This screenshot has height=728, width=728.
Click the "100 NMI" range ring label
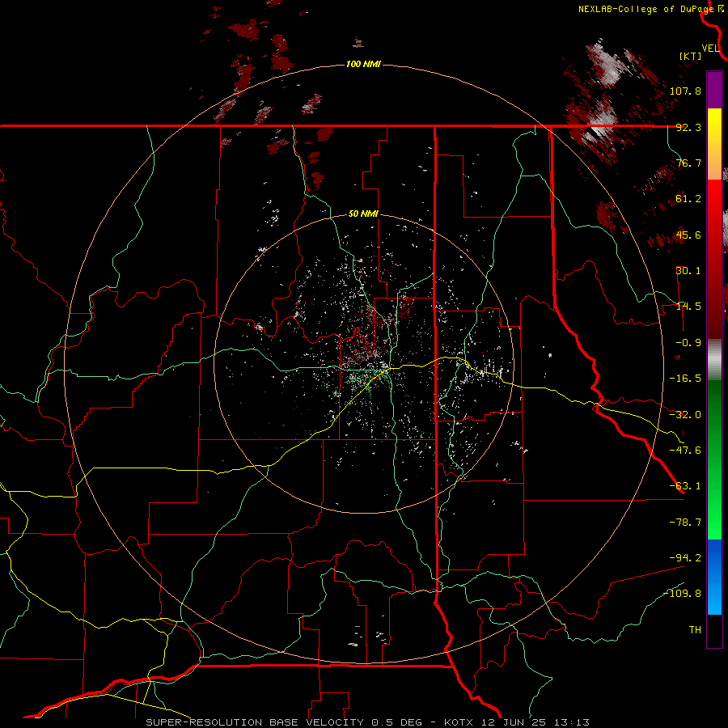pyautogui.click(x=363, y=64)
